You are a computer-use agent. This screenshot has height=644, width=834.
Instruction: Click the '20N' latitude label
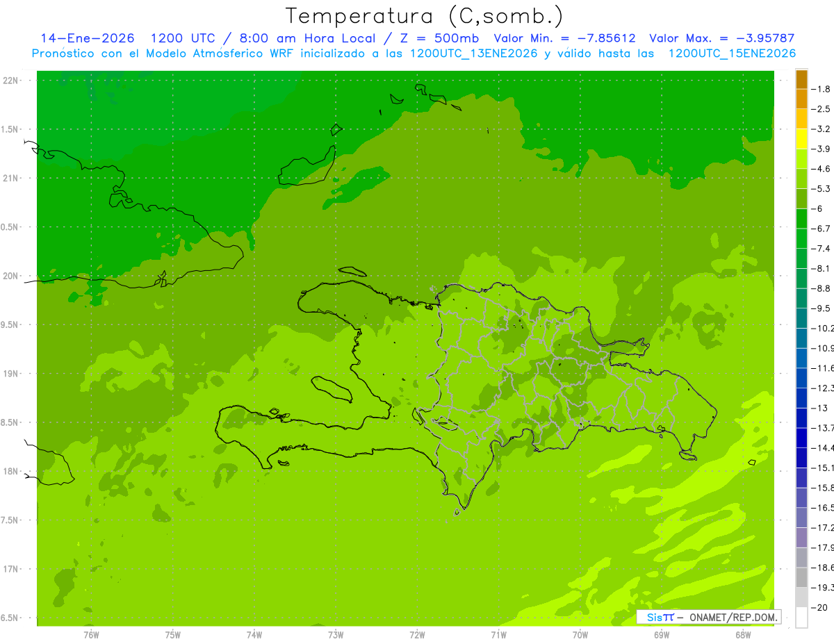click(11, 276)
